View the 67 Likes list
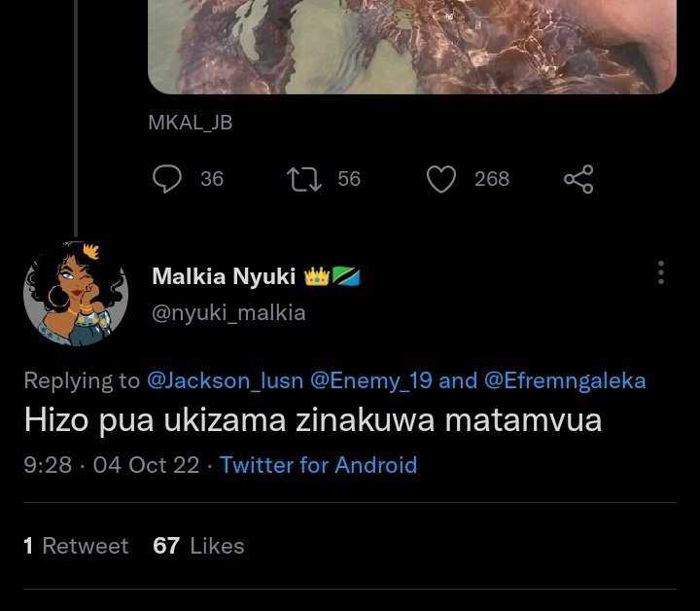The height and width of the screenshot is (611, 700). (198, 546)
